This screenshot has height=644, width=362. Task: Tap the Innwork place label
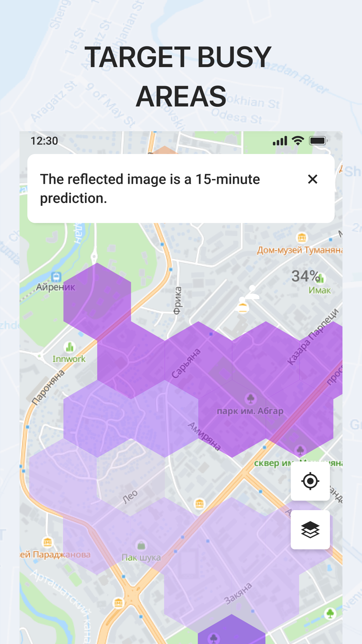pyautogui.click(x=69, y=359)
